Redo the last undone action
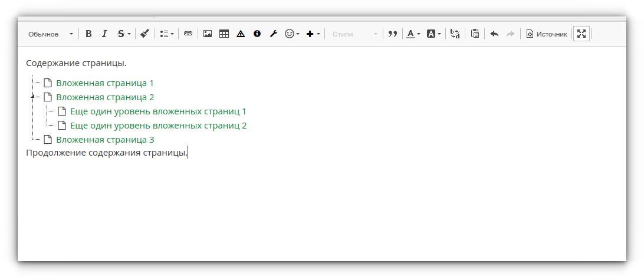The image size is (644, 280). [511, 34]
